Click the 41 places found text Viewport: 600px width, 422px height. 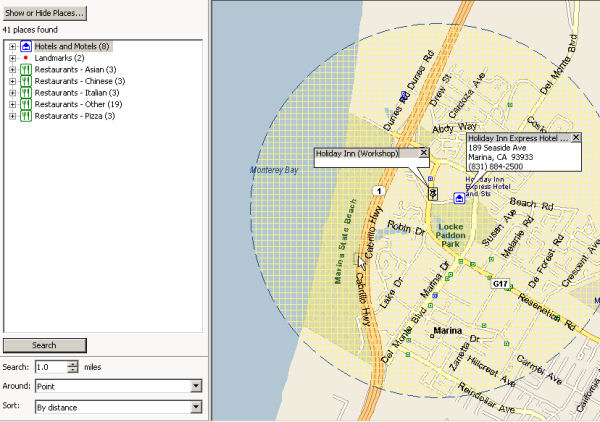[x=30, y=30]
